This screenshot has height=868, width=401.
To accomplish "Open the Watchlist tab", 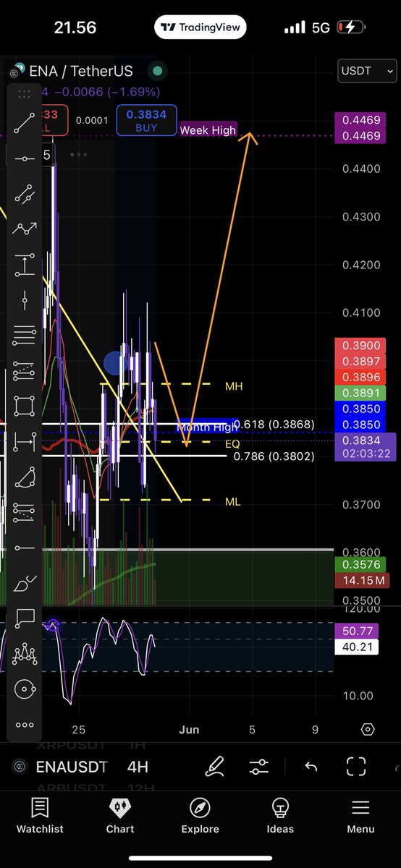I will click(x=40, y=816).
